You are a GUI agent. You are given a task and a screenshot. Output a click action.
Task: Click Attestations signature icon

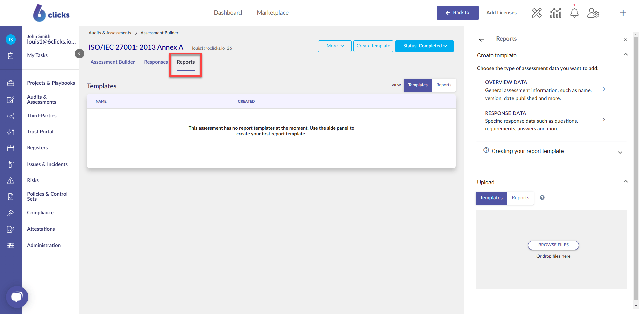point(11,229)
